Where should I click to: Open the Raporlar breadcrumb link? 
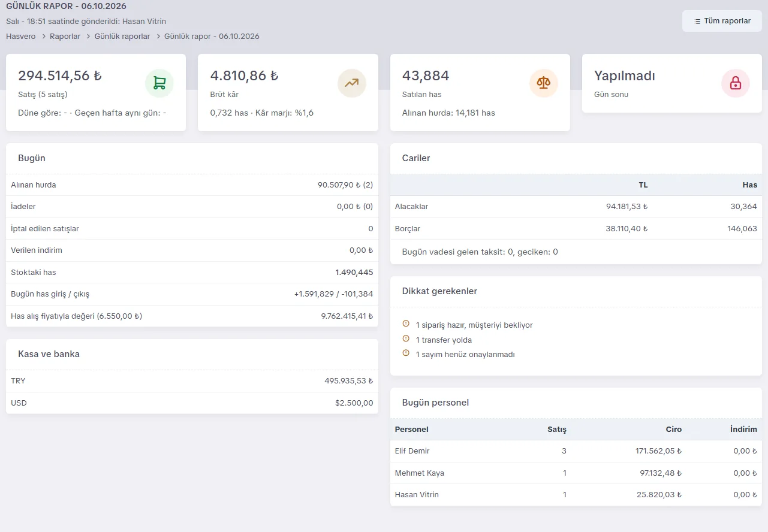pos(65,37)
